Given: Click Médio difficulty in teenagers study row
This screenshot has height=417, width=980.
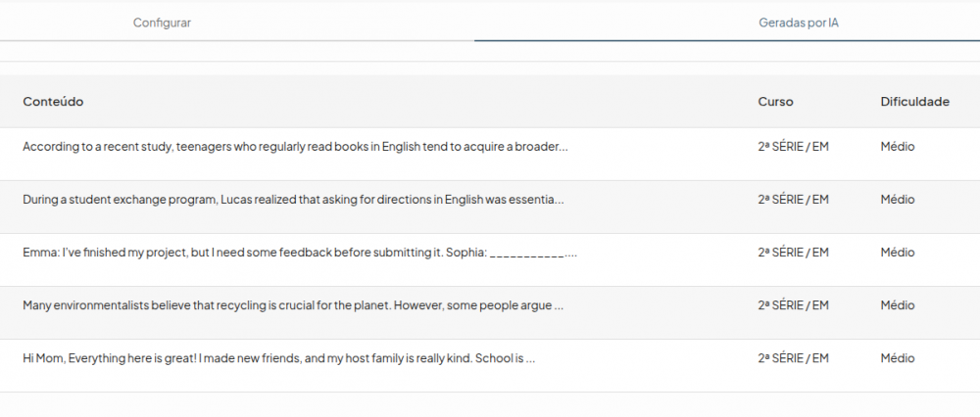Looking at the screenshot, I should (x=897, y=147).
